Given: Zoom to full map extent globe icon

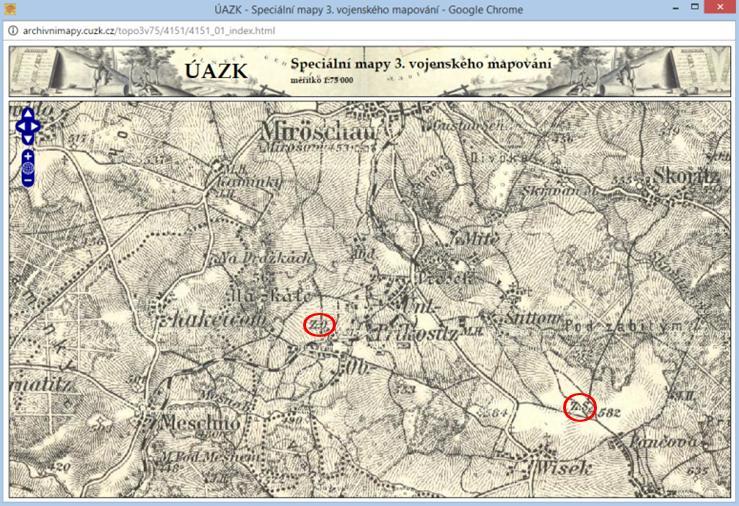Looking at the screenshot, I should [x=28, y=168].
